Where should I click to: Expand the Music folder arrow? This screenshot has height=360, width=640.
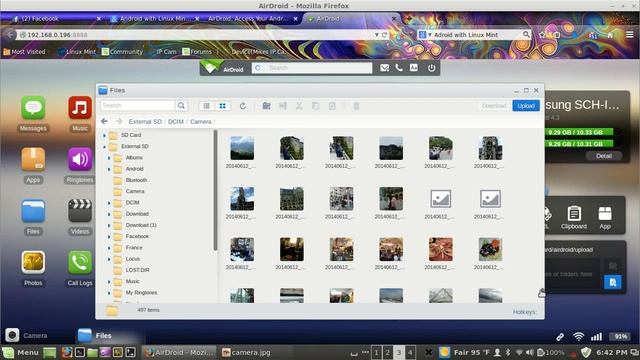click(x=109, y=282)
